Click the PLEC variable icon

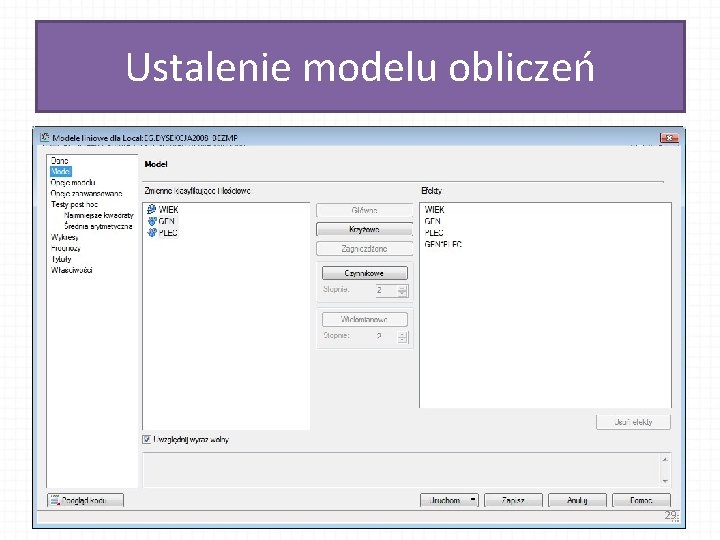[152, 232]
